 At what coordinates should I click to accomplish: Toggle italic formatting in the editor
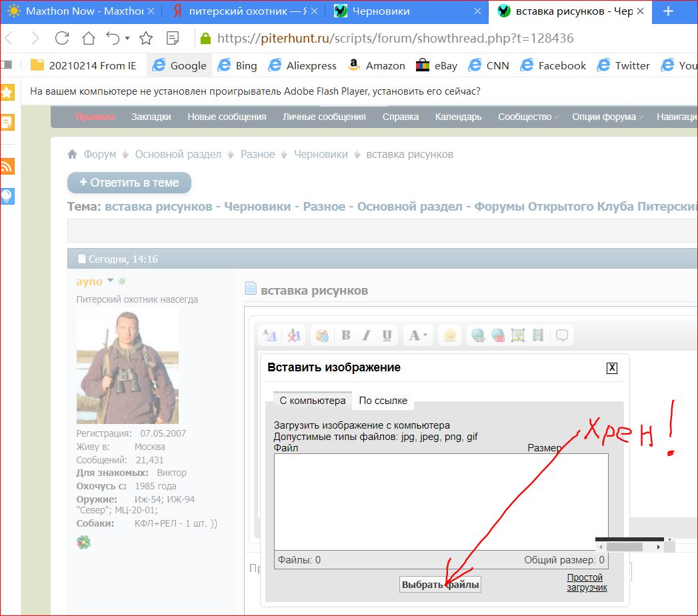pyautogui.click(x=365, y=335)
